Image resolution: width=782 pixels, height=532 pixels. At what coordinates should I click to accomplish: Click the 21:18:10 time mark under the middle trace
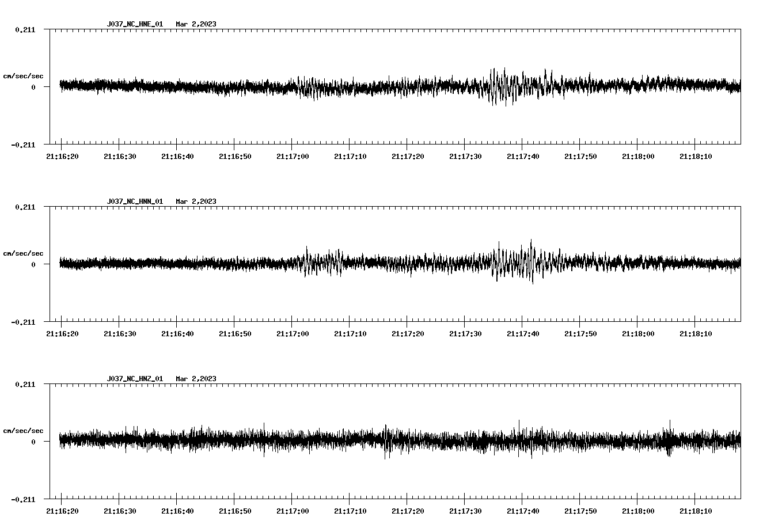click(697, 333)
